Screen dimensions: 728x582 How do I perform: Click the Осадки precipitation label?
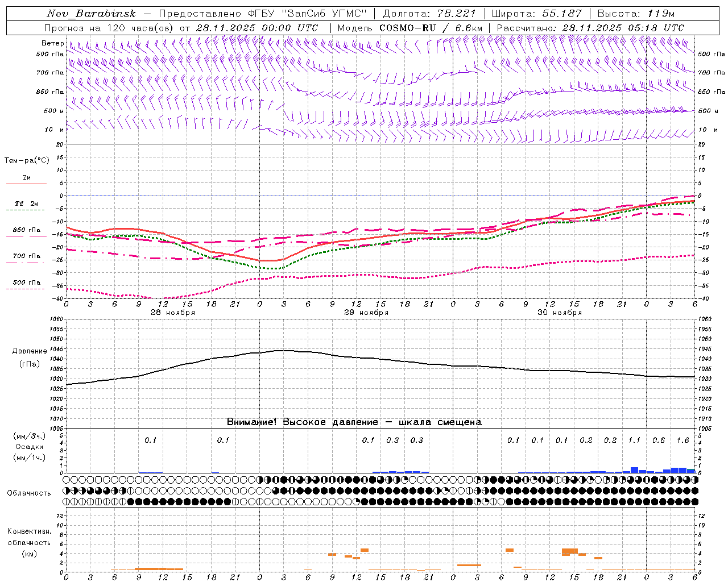(30, 447)
